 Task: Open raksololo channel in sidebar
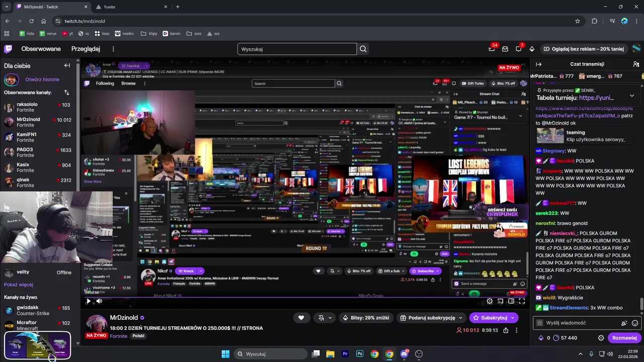39,107
